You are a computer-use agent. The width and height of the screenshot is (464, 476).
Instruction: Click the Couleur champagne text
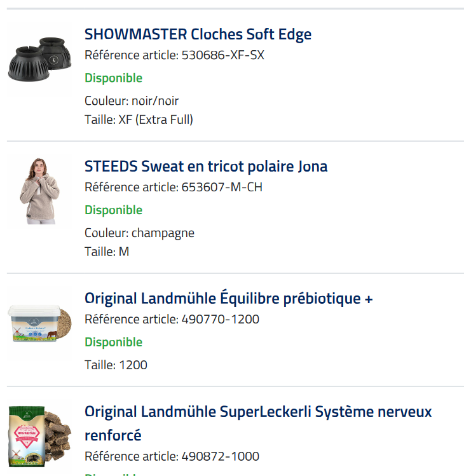[x=139, y=233]
